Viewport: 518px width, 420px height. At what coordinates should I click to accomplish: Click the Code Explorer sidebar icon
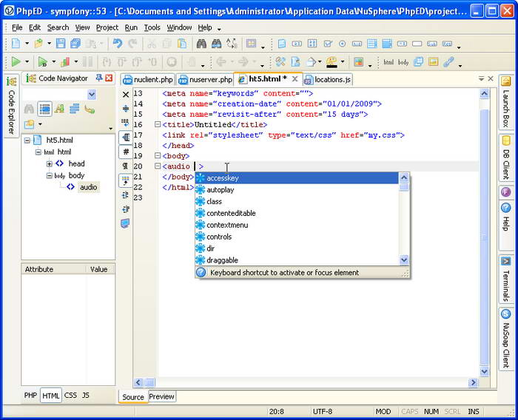tap(12, 81)
